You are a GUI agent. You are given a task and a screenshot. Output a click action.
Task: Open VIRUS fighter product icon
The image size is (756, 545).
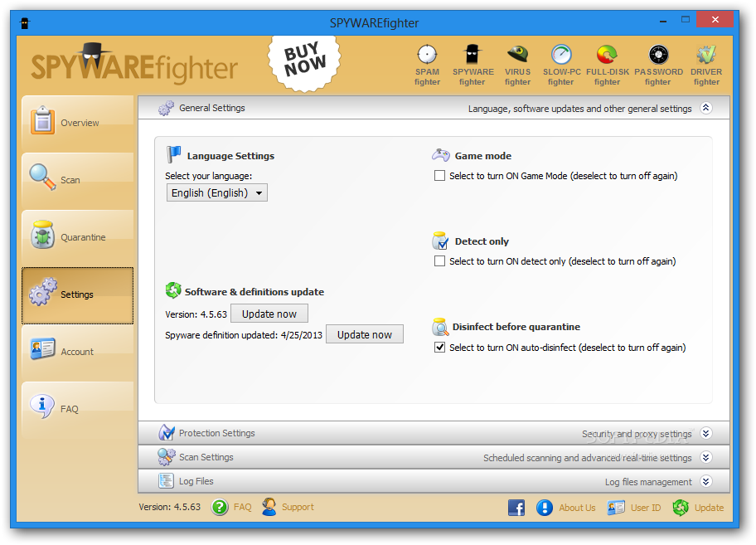[x=517, y=65]
